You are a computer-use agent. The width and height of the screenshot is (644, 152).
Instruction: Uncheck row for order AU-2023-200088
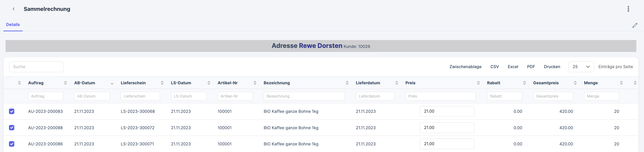tap(12, 128)
